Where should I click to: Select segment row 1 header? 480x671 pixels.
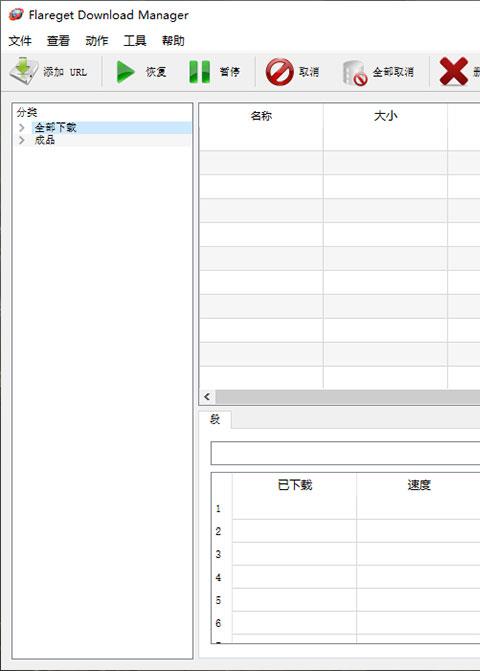click(x=219, y=508)
